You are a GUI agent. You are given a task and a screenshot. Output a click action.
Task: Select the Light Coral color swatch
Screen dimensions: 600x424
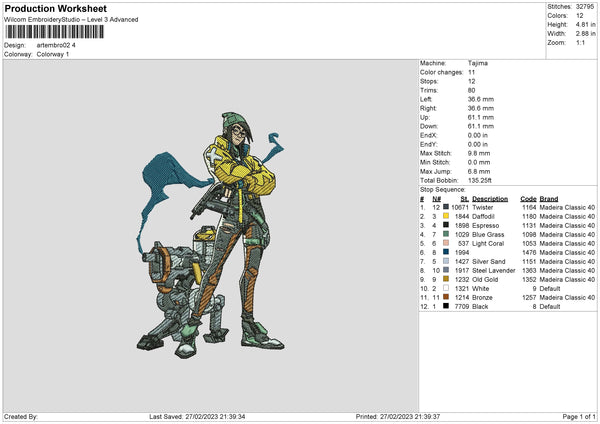pyautogui.click(x=446, y=243)
